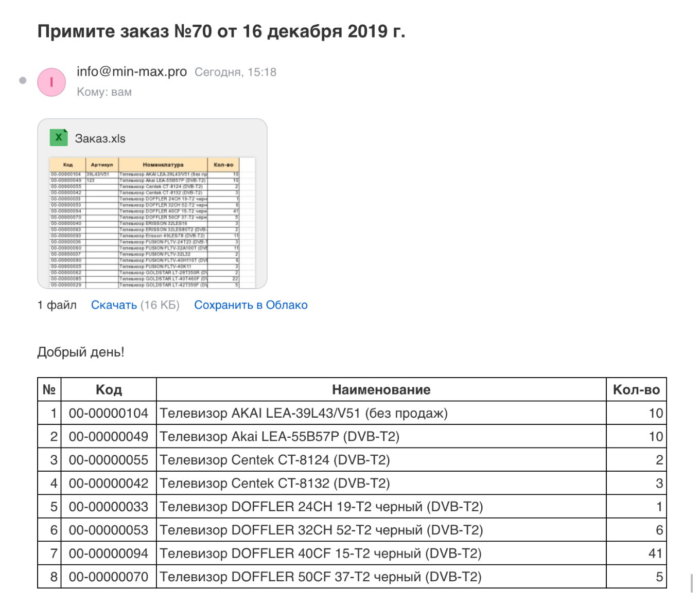The width and height of the screenshot is (700, 607).
Task: Click Телевизор Centek CT-8132 name cell
Action: (x=381, y=483)
